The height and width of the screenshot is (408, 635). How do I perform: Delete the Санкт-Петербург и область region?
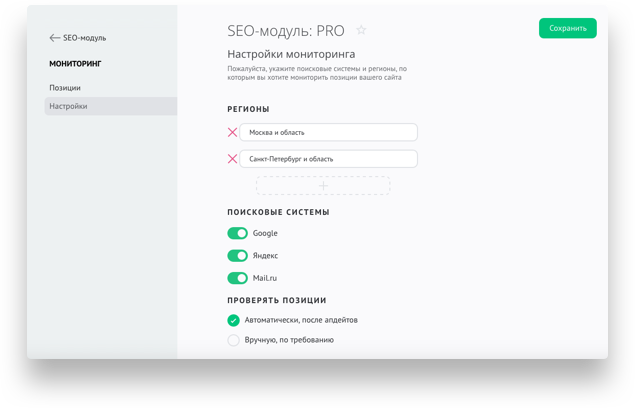(x=233, y=158)
